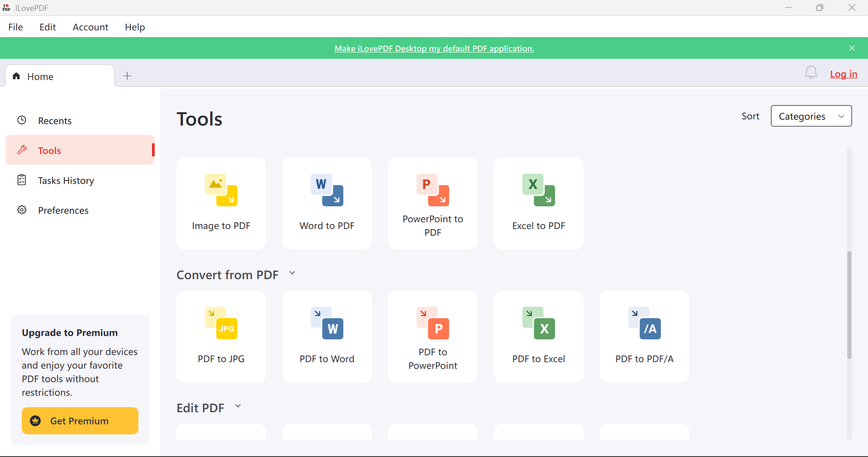Dismiss the green default-app banner
This screenshot has width=868, height=457.
click(852, 48)
